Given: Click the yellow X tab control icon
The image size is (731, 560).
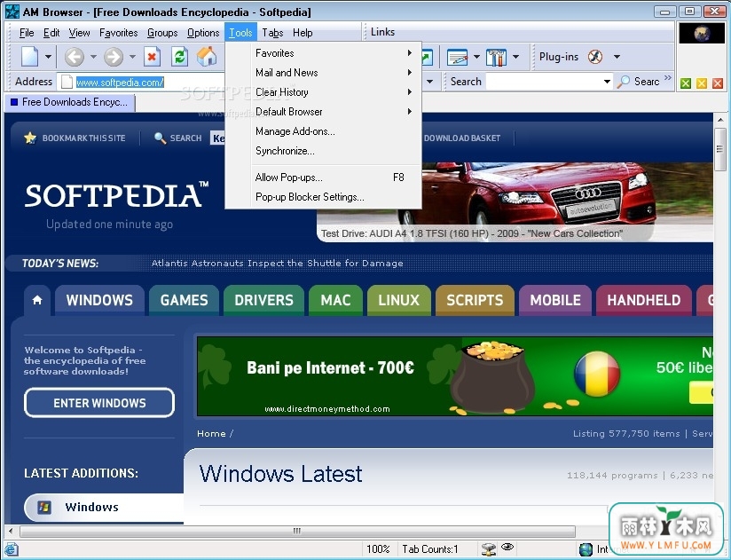Looking at the screenshot, I should [701, 83].
